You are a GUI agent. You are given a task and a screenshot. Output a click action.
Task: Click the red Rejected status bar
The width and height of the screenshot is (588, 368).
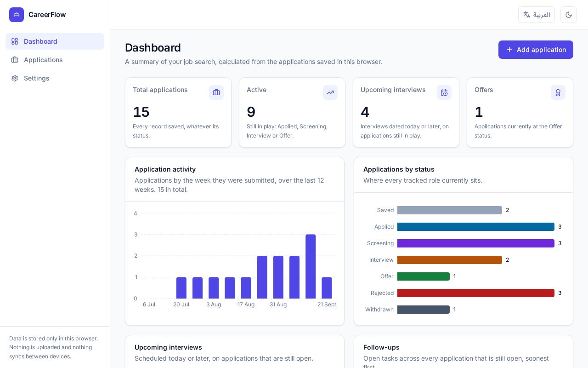[476, 293]
